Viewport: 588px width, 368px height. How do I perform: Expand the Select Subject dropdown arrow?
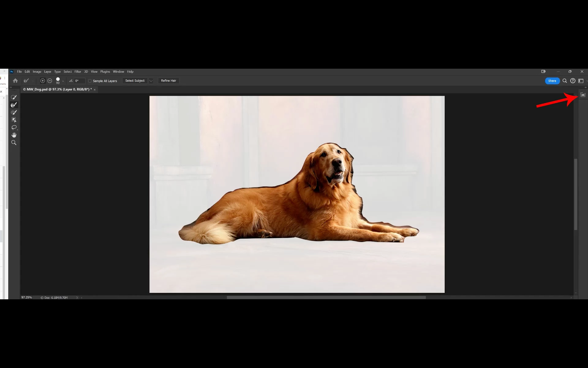pos(151,81)
